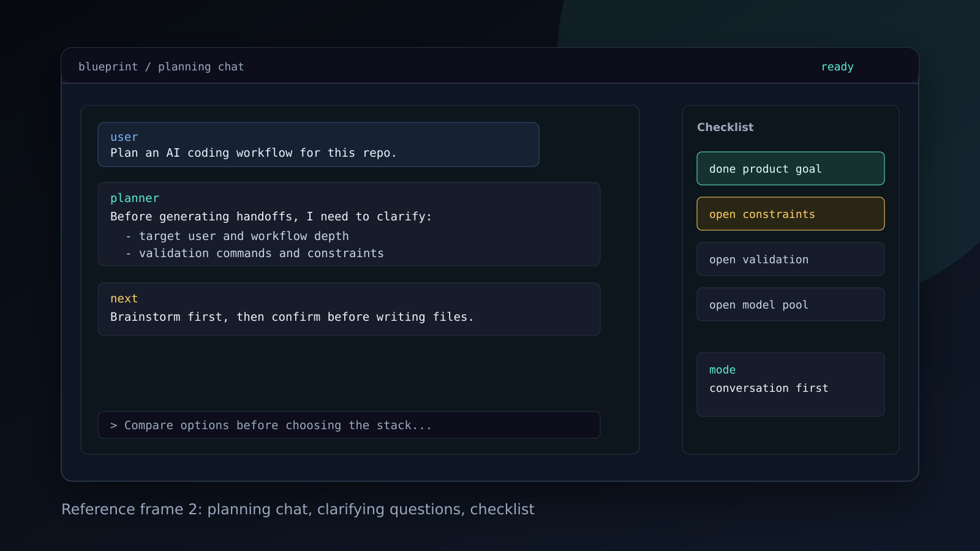Screen dimensions: 980x551
Task: Select the 'done product goal' checklist item
Action: coord(791,168)
